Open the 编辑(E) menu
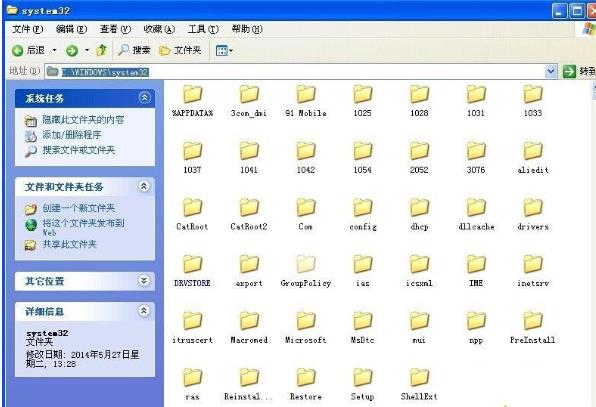The width and height of the screenshot is (596, 407). pyautogui.click(x=71, y=29)
